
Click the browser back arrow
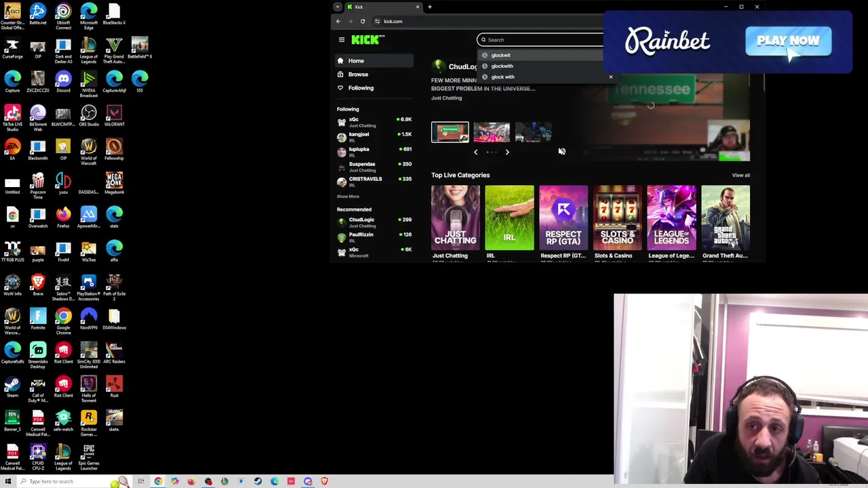[338, 21]
